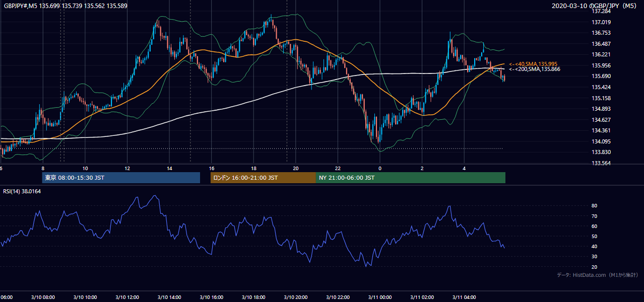Click the 50 level on RSI scale
Image resolution: width=644 pixels, height=302 pixels.
pos(594,236)
